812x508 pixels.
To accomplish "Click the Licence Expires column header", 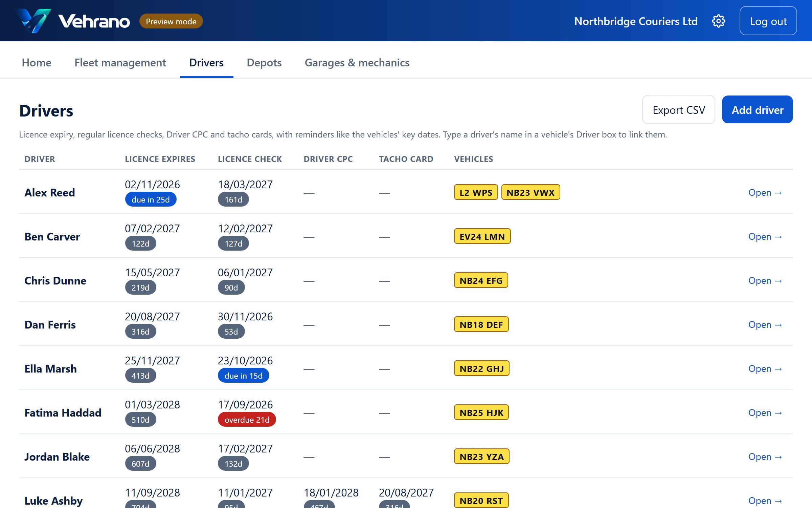I will pos(160,159).
